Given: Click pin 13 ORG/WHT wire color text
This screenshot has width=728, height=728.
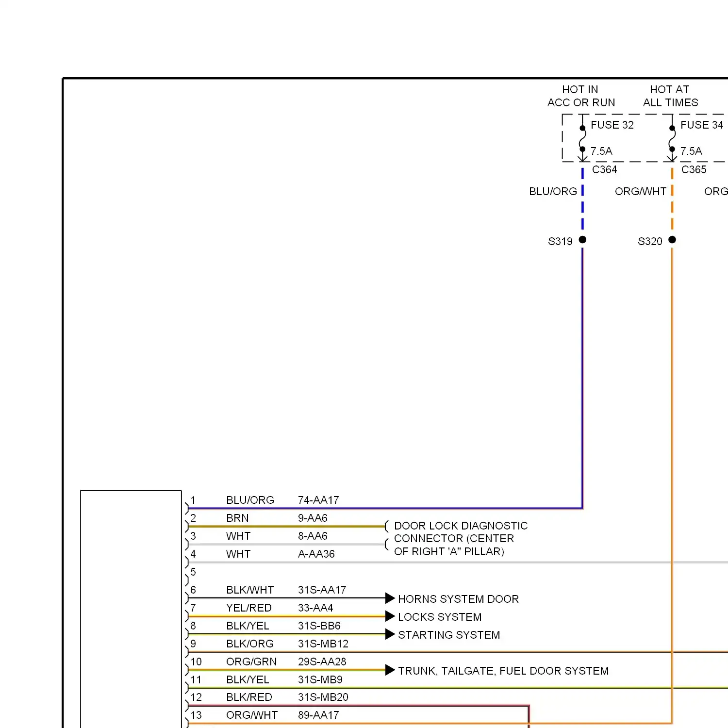Looking at the screenshot, I should coord(252,715).
